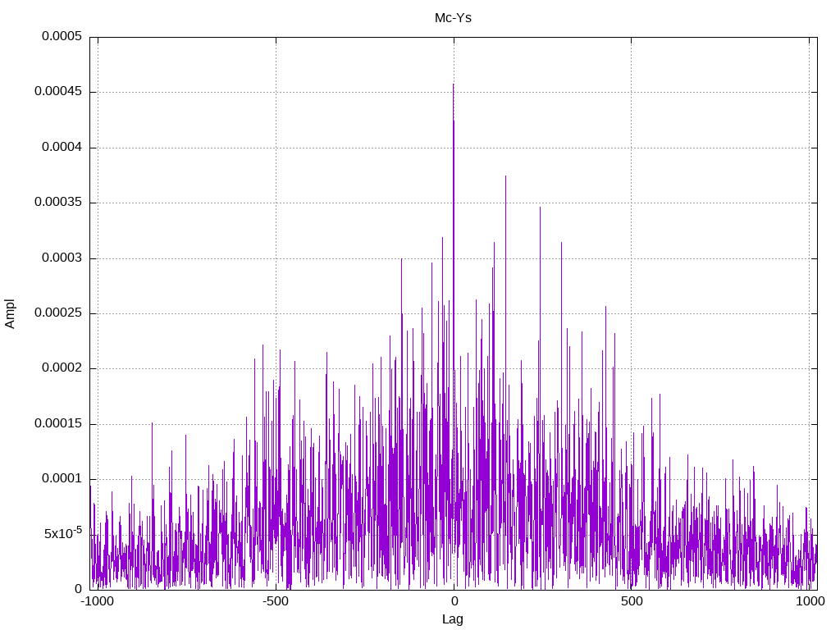Click the -500 x-axis tick label
Screen dimensions: 840x630
276,601
